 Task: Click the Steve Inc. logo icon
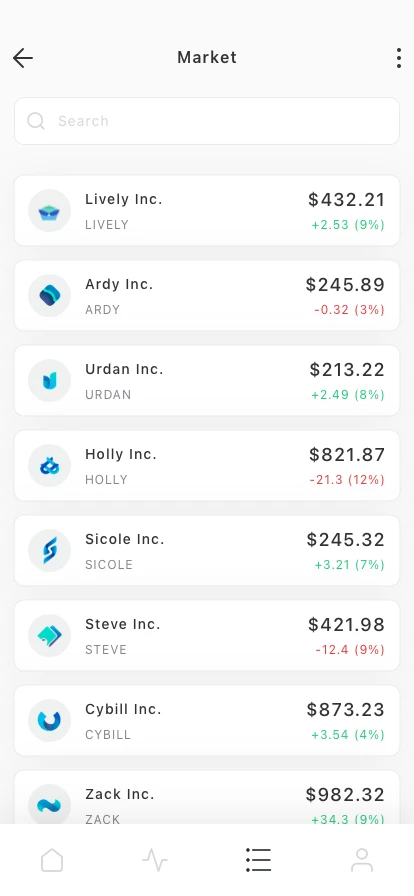pos(50,635)
